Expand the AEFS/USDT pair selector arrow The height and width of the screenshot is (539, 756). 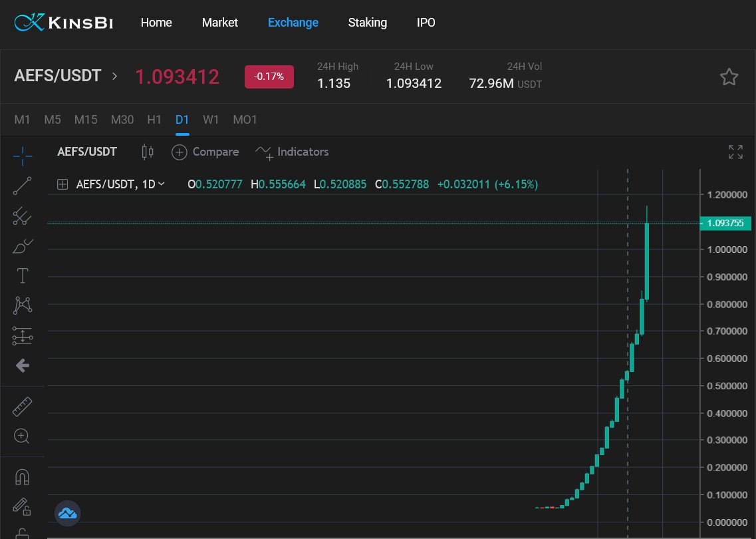point(114,77)
